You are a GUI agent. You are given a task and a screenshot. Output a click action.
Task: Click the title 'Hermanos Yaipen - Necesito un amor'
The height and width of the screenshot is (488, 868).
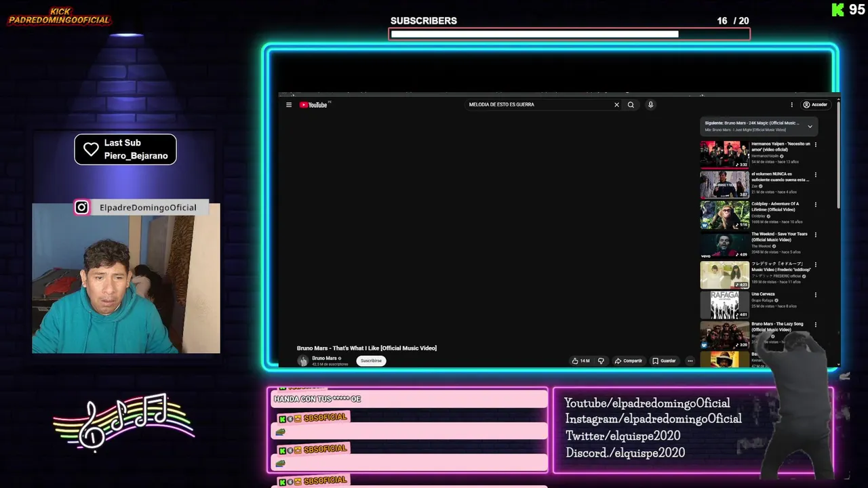pos(781,146)
